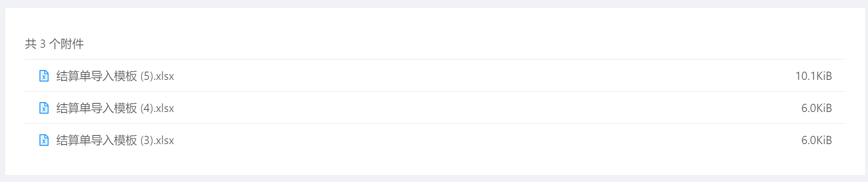The width and height of the screenshot is (868, 182).
Task: Click the 结算单导入模板 text in the first row
Action: [96, 76]
